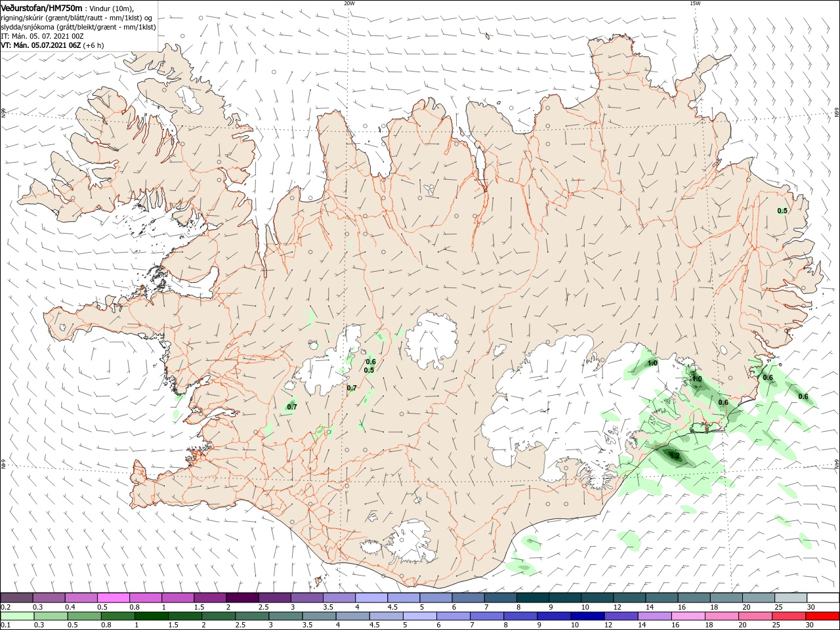
Task: Click the 20W longitude label
Action: pos(349,3)
